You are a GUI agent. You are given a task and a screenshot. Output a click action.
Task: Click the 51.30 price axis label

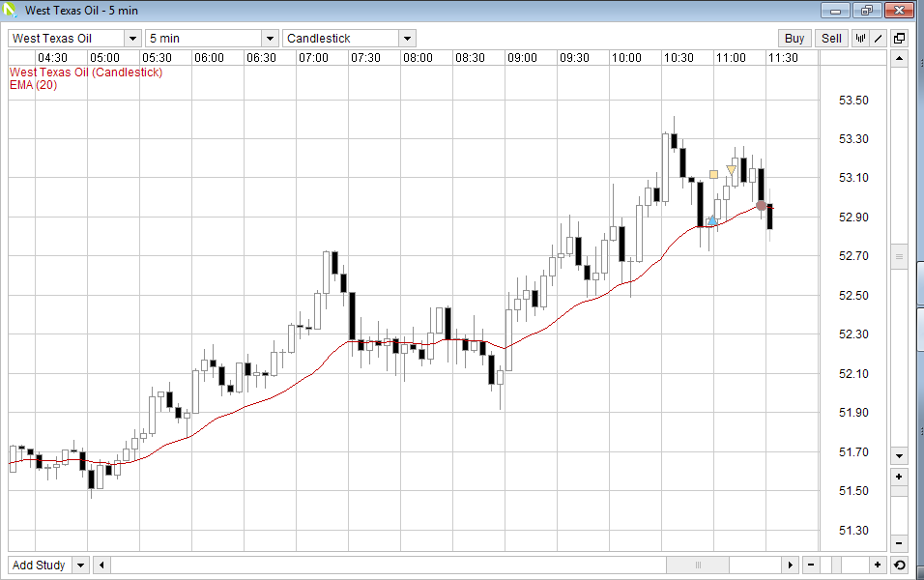[853, 531]
